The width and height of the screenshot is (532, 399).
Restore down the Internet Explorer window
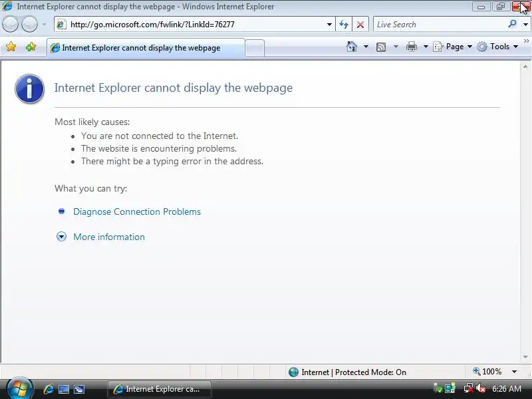tap(501, 7)
